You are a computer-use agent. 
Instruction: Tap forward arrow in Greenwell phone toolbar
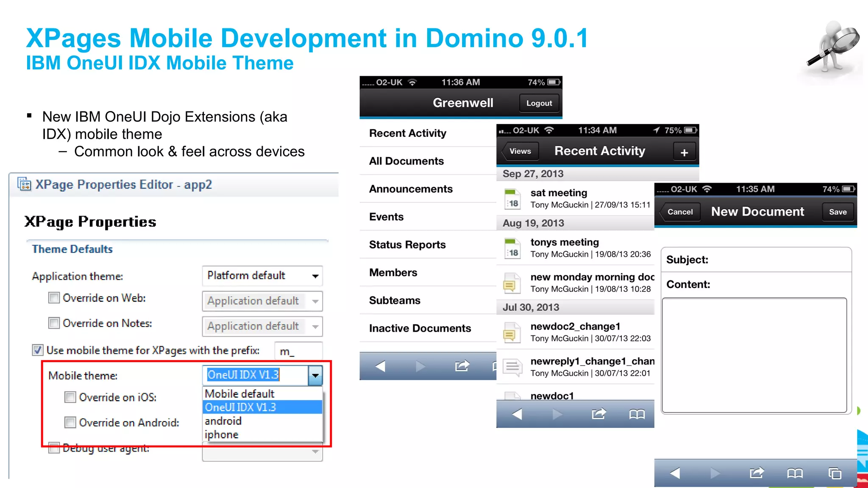click(x=420, y=366)
